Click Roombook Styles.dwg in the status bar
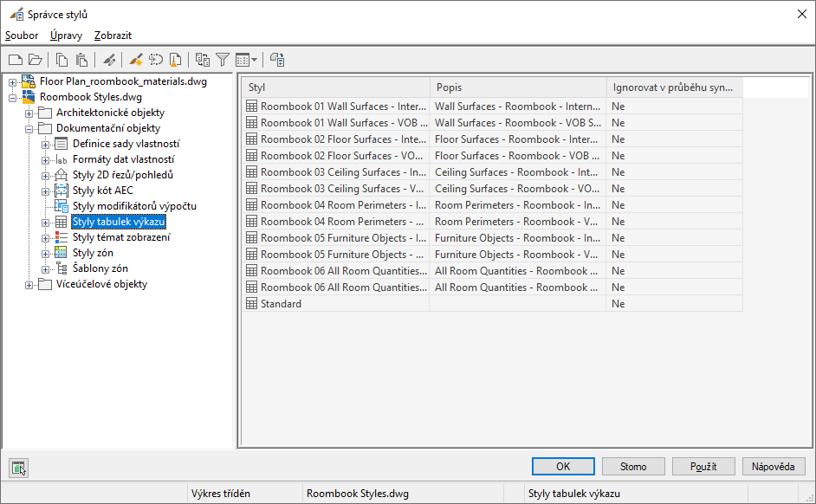Image resolution: width=816 pixels, height=504 pixels. tap(358, 494)
